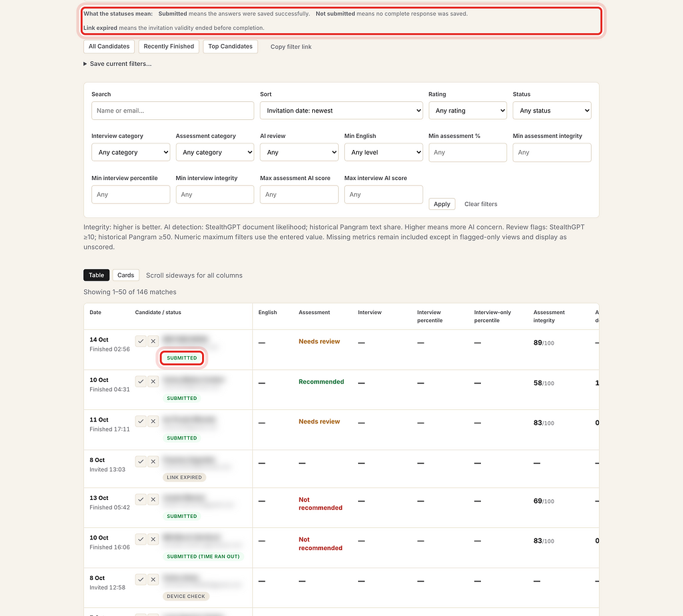Screen dimensions: 683x616
Task: Open the Min English level dropdown
Action: [x=384, y=153]
